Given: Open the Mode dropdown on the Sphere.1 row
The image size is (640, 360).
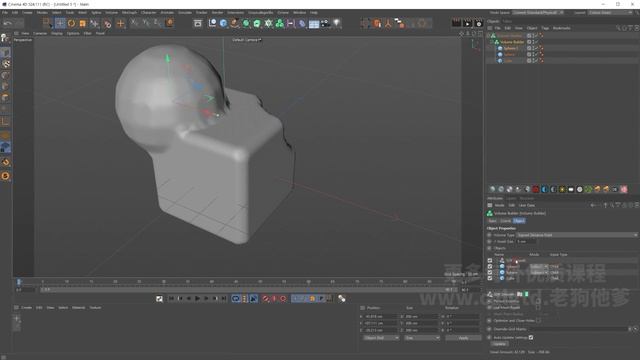Looking at the screenshot, I should click(539, 267).
